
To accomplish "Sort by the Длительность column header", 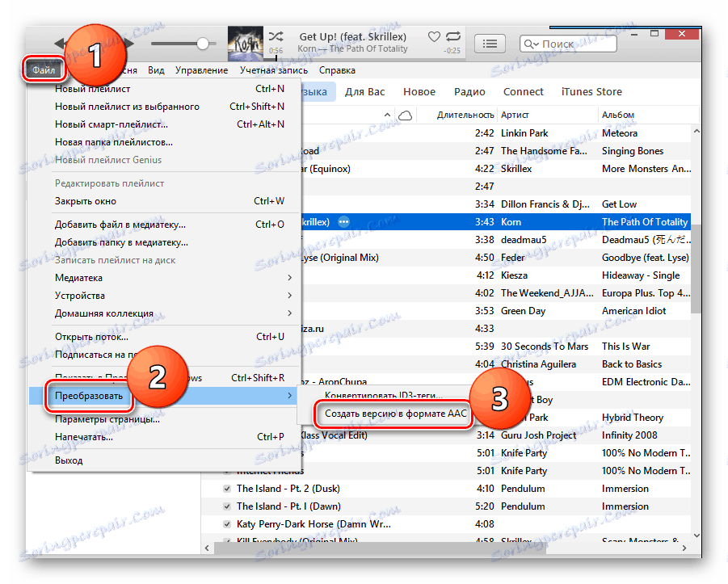I will 465,116.
